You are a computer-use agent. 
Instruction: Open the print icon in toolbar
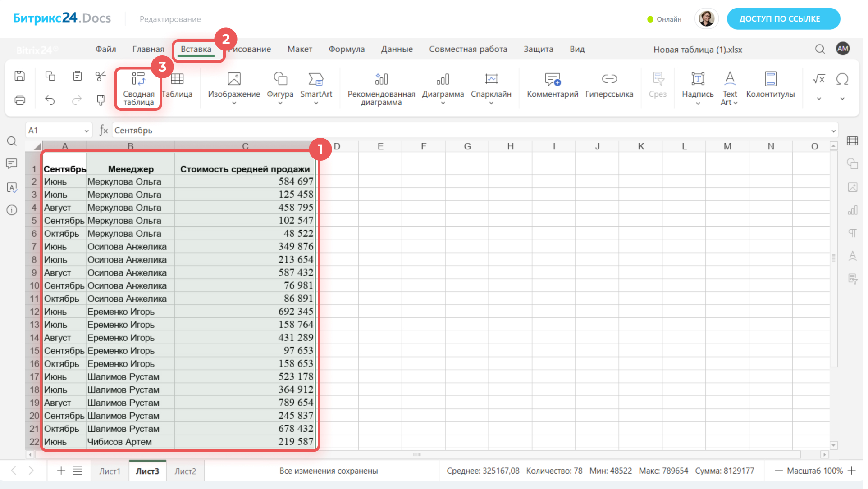[20, 100]
